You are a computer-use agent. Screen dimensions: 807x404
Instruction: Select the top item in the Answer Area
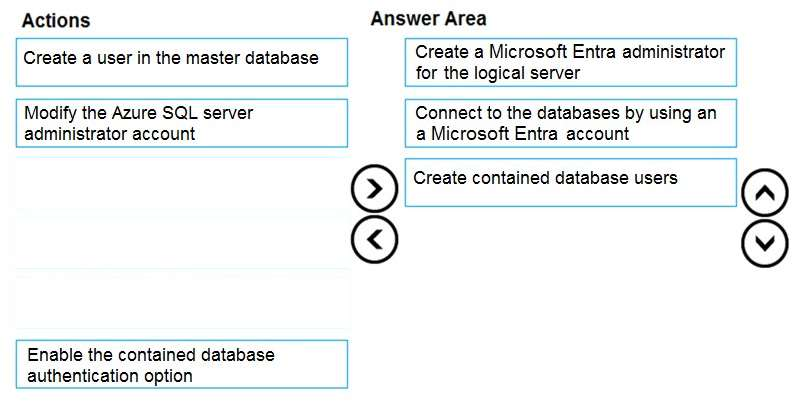571,62
